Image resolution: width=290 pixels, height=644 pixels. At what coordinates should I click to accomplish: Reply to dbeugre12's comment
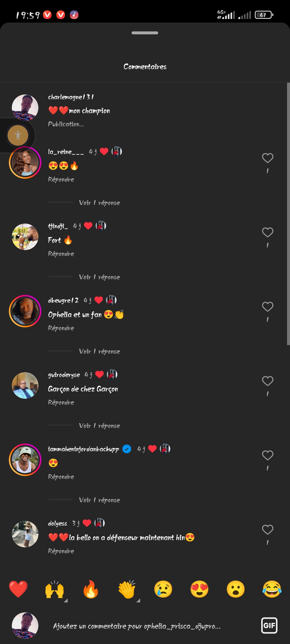pyautogui.click(x=61, y=328)
